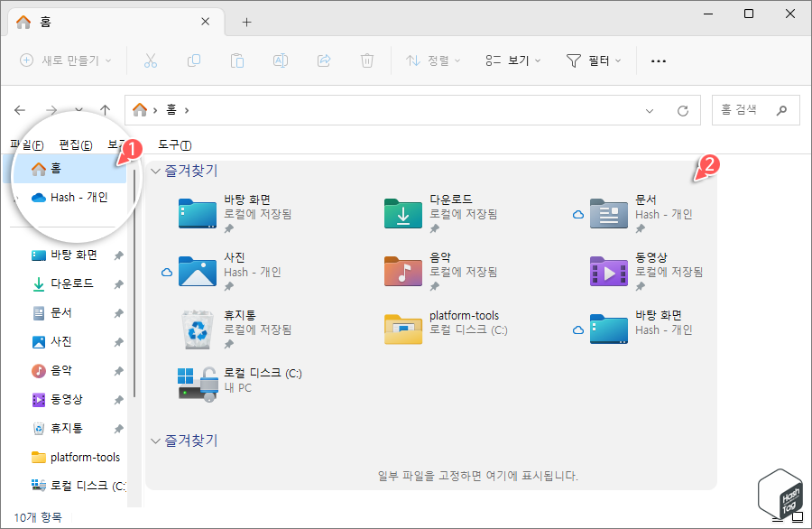
Task: Unpin 음악 using its sidebar pin
Action: (118, 372)
